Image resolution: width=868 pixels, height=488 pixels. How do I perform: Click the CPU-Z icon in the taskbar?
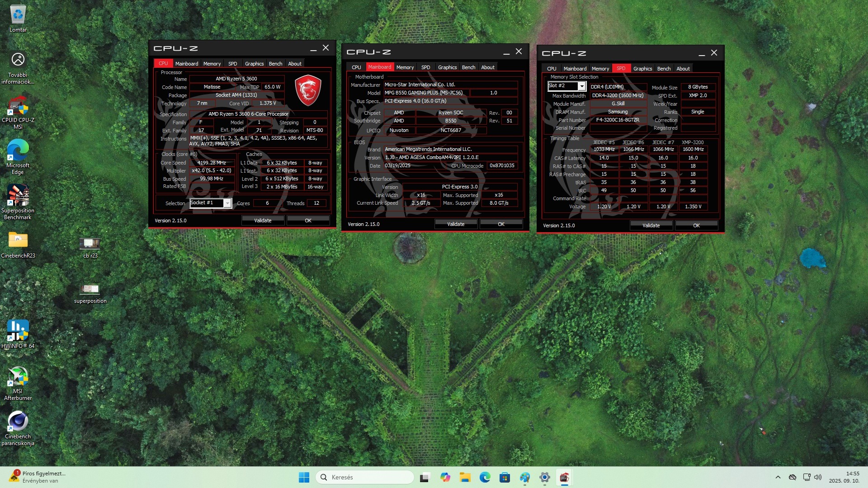[x=564, y=478]
